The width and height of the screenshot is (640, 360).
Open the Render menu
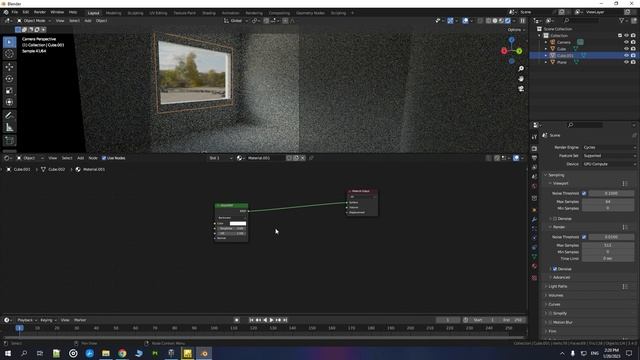pyautogui.click(x=40, y=12)
